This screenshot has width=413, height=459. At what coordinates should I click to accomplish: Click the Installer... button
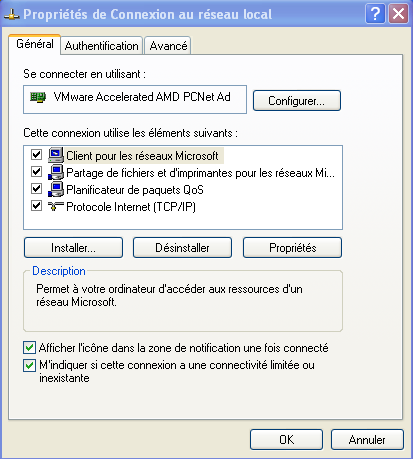73,248
